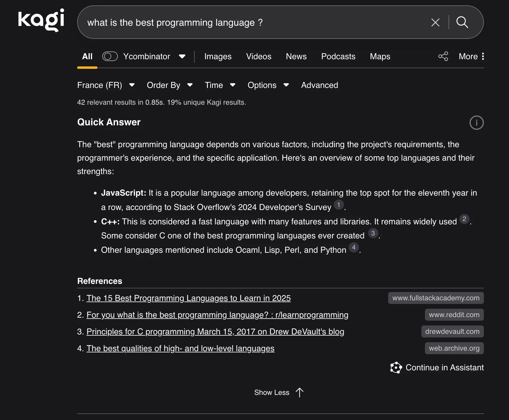Expand the France (FR) region dropdown
The height and width of the screenshot is (420, 509).
coord(106,85)
